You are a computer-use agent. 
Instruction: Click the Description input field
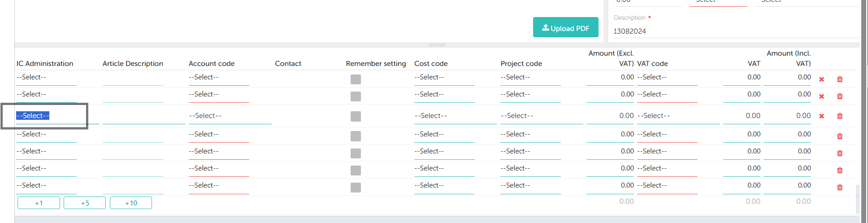[x=735, y=31]
